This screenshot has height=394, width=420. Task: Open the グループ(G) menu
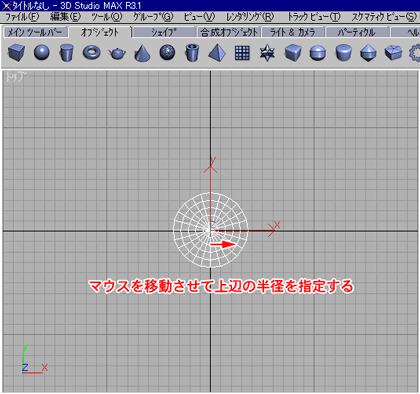click(x=153, y=16)
